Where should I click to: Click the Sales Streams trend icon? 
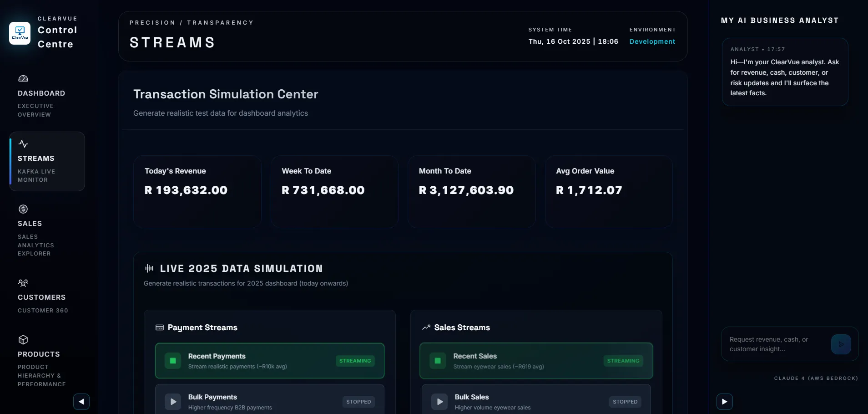pyautogui.click(x=426, y=327)
